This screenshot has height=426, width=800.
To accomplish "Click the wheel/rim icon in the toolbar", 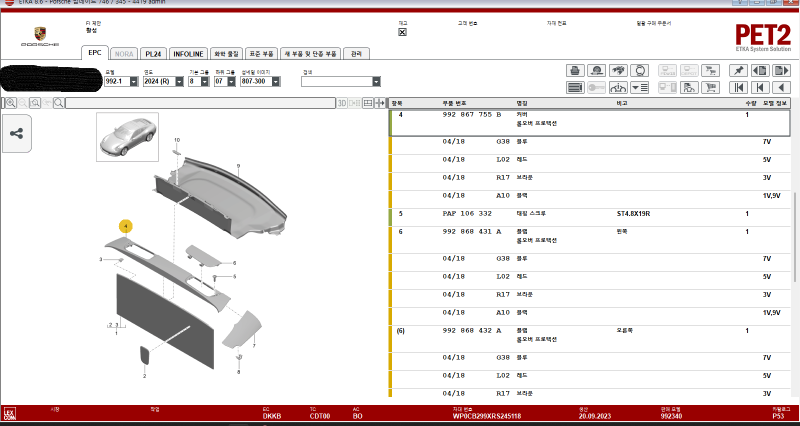I will [596, 70].
